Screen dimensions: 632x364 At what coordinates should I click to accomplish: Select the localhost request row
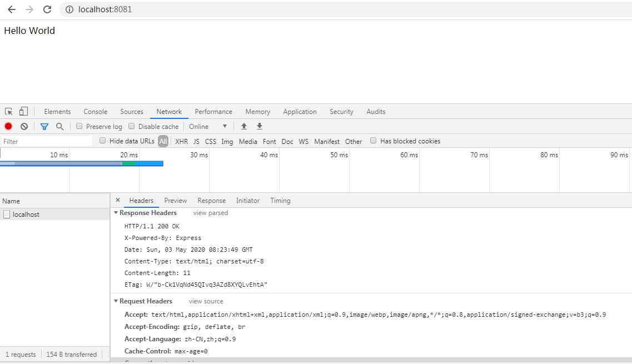55,214
